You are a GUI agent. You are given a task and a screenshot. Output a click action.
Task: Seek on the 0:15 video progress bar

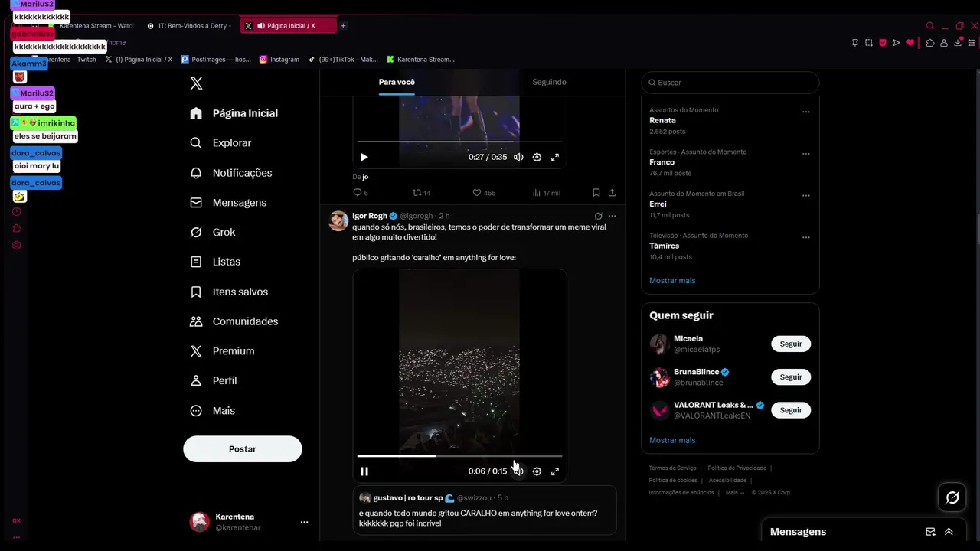[x=459, y=456]
